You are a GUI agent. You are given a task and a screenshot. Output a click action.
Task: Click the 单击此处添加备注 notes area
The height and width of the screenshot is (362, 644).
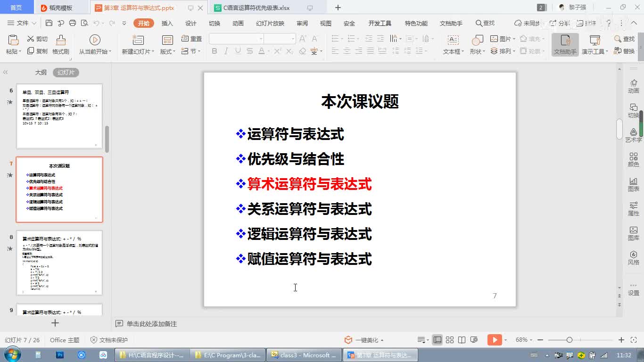[x=152, y=324]
